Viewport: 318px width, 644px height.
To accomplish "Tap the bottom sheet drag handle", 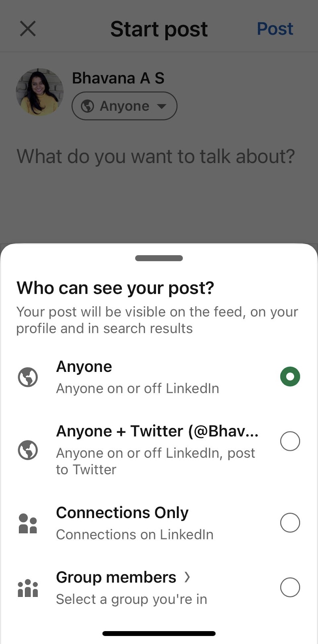I will click(x=159, y=258).
